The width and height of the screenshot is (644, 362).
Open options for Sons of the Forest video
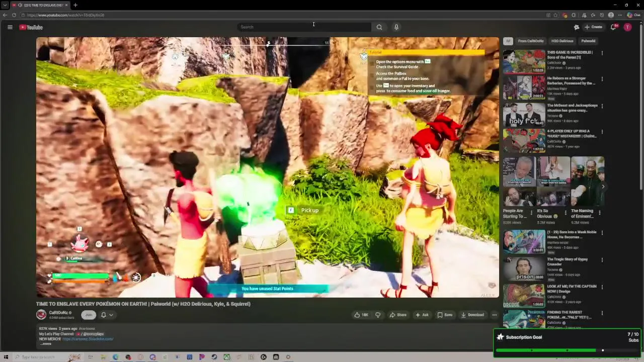tap(602, 53)
